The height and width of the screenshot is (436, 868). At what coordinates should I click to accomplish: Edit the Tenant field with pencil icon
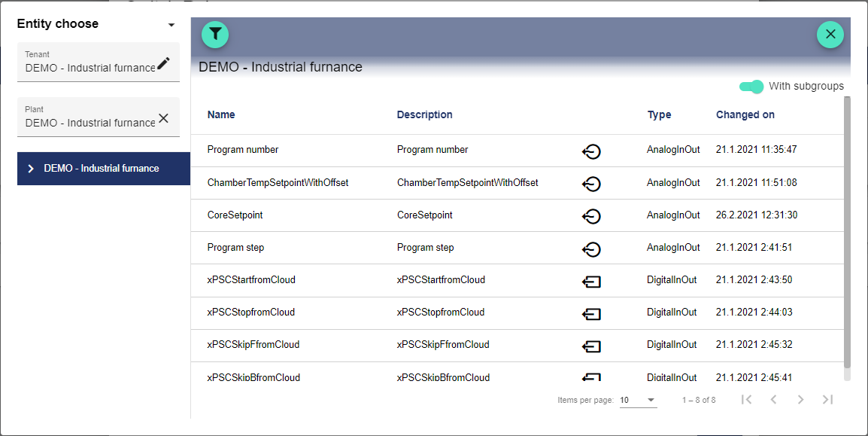tap(163, 63)
